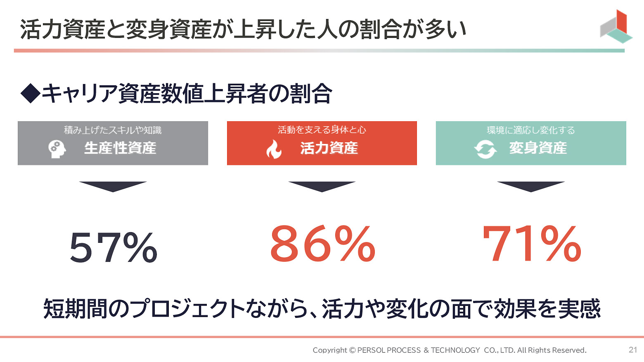Click the down arrow under 生産性資産
This screenshot has width=644, height=362.
point(113,186)
